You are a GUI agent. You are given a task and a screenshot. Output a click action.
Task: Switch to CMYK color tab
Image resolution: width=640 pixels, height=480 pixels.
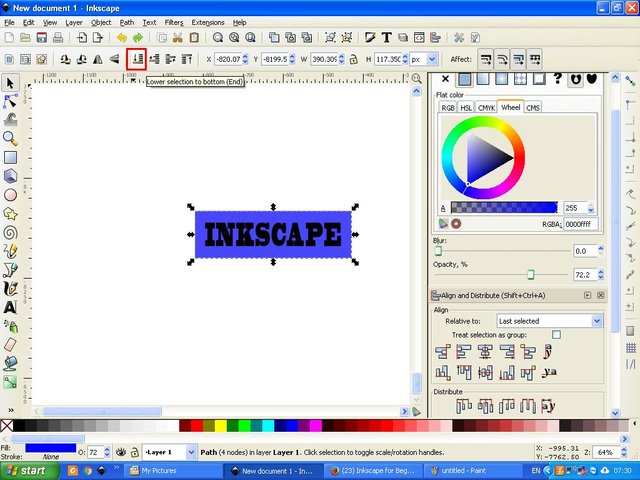point(486,108)
